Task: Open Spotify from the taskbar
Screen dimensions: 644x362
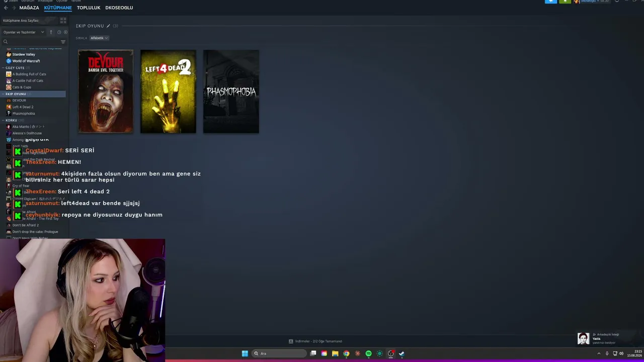Action: pos(368,353)
